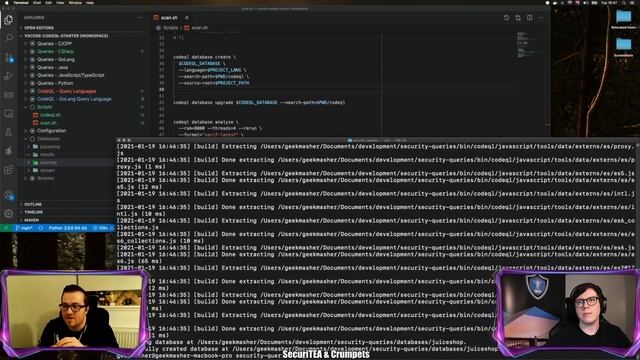Click the Explorer panel more actions ellipsis

point(140,18)
